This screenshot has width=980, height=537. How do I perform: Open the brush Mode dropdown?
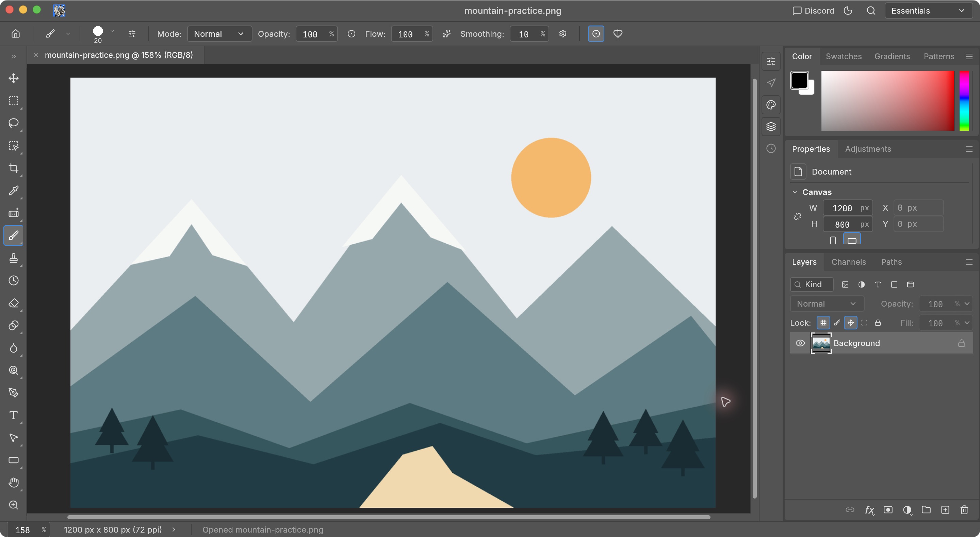(x=219, y=34)
